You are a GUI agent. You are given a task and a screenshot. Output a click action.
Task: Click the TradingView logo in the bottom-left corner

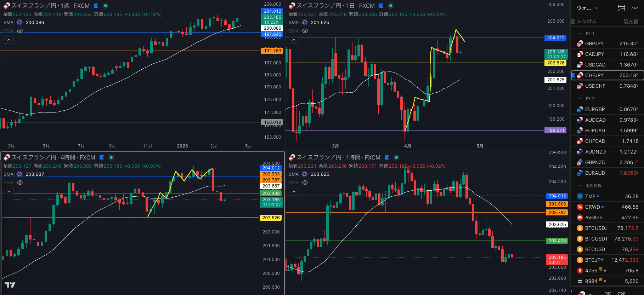pyautogui.click(x=10, y=285)
